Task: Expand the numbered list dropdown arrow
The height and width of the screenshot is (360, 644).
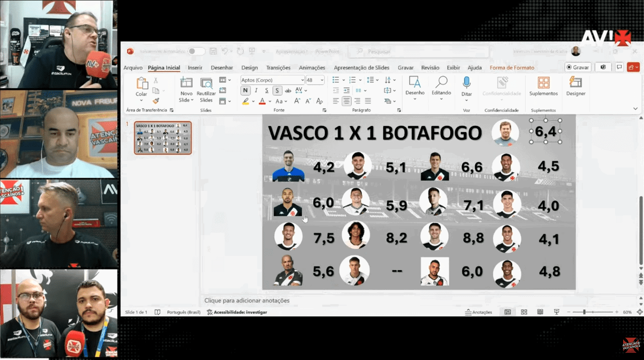Action: [x=361, y=80]
